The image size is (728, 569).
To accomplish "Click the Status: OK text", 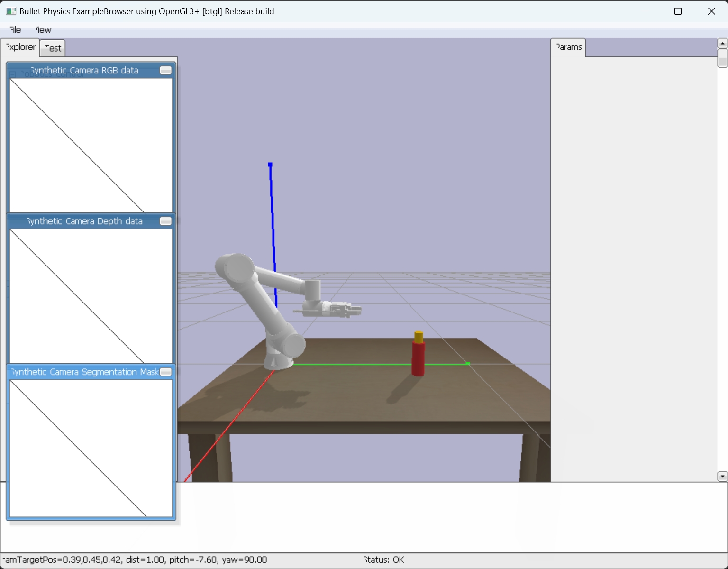I will (x=384, y=560).
